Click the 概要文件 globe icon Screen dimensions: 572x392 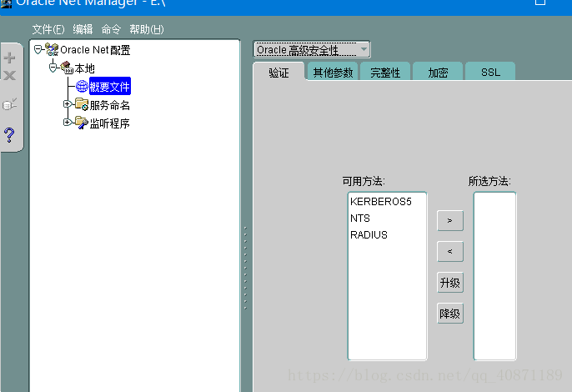[x=82, y=86]
